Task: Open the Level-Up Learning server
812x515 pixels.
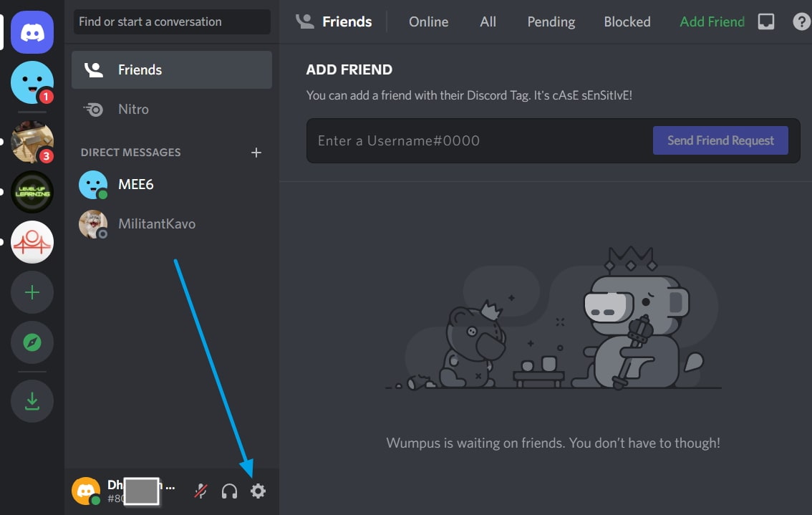Action: point(32,192)
